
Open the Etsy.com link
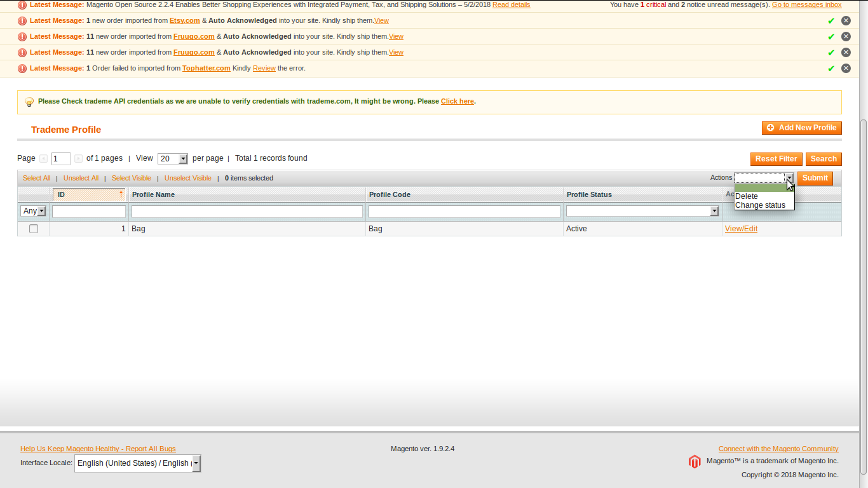coord(185,20)
